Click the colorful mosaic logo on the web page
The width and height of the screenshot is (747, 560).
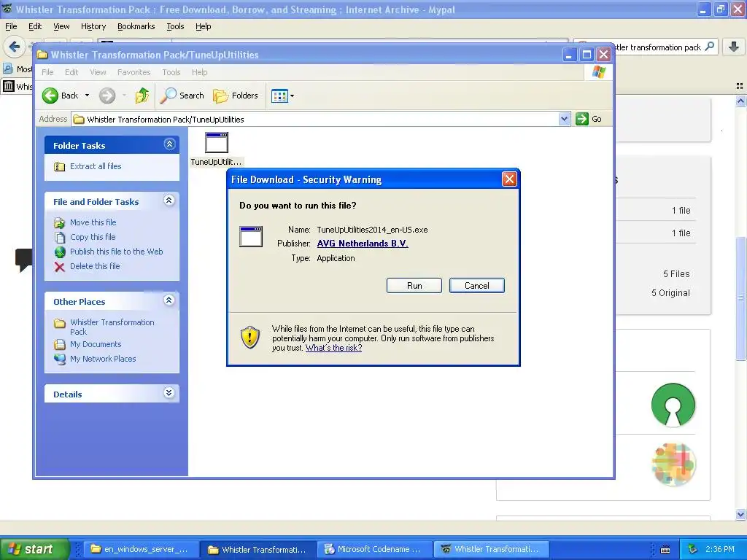673,464
